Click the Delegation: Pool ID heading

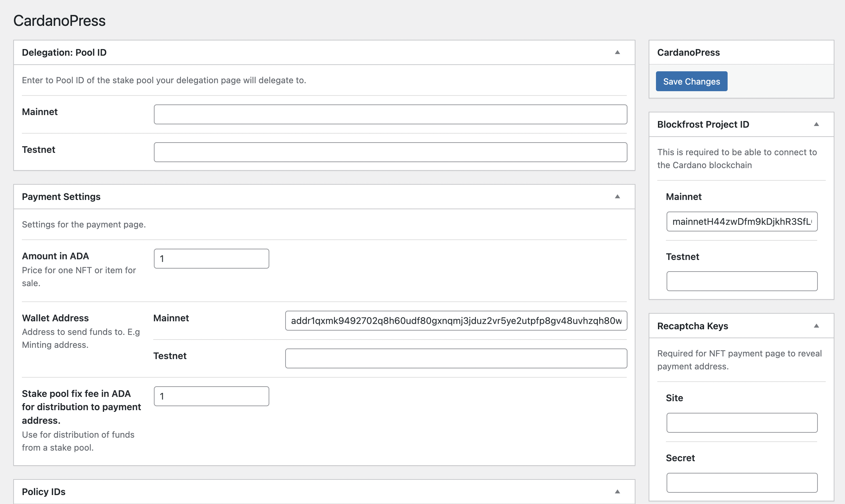[x=64, y=52]
